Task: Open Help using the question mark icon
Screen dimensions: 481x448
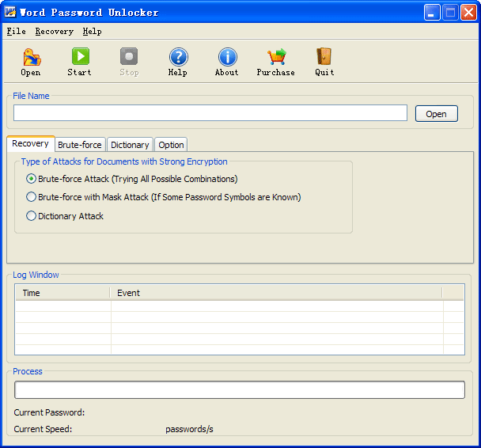Action: 178,58
